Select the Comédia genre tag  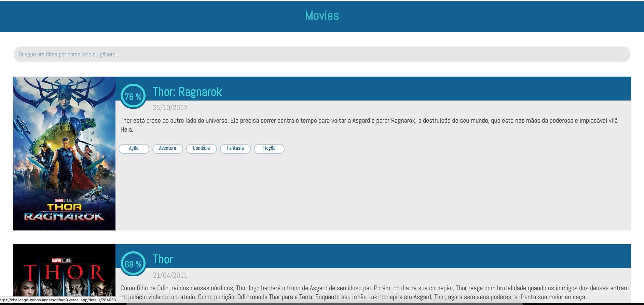(201, 148)
